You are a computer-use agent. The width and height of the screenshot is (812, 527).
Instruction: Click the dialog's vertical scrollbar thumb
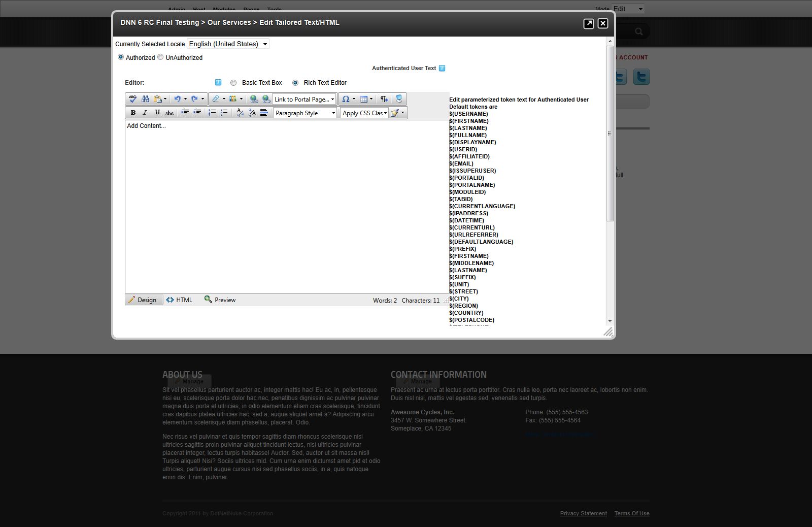pyautogui.click(x=610, y=133)
